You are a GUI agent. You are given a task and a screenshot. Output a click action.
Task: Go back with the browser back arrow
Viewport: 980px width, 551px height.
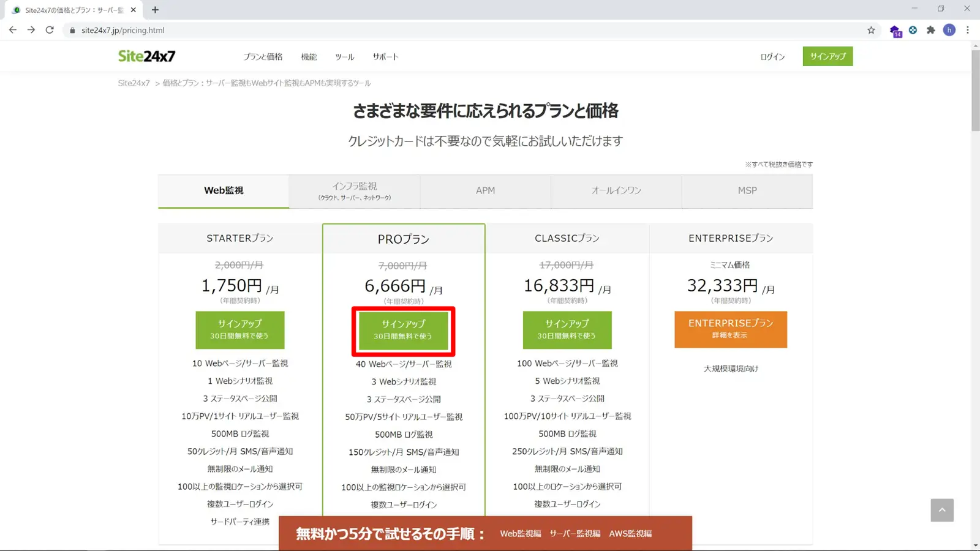coord(12,30)
